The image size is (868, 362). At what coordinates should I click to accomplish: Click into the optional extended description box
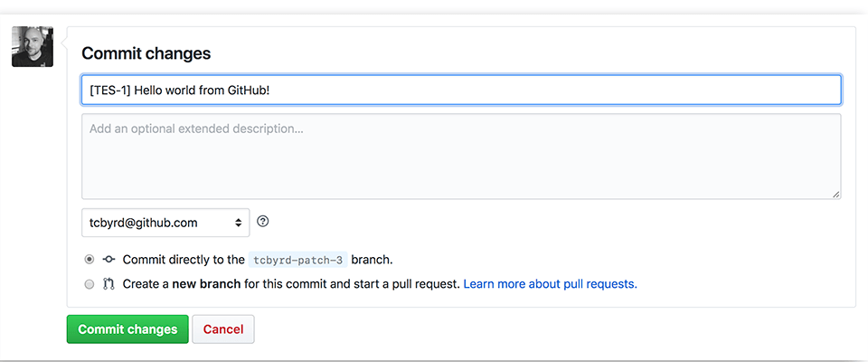tap(461, 163)
